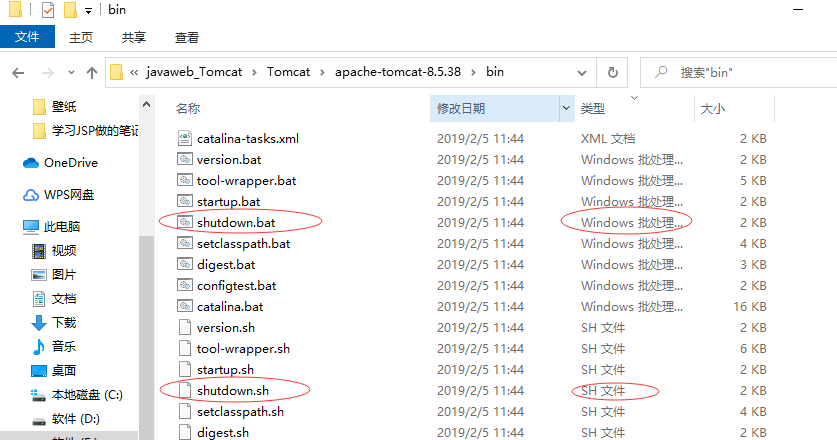Image resolution: width=837 pixels, height=440 pixels.
Task: Click the properties checkmark in title bar
Action: [x=48, y=10]
